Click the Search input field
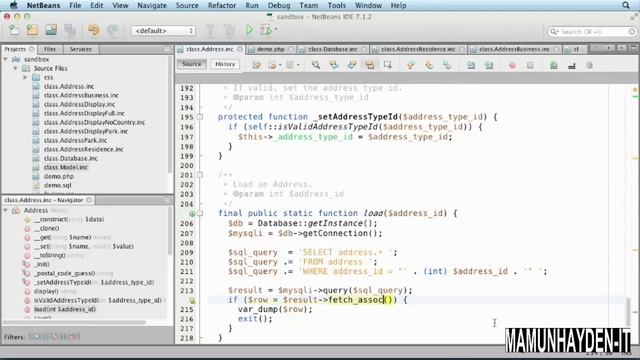The width and height of the screenshot is (640, 360). tap(592, 31)
